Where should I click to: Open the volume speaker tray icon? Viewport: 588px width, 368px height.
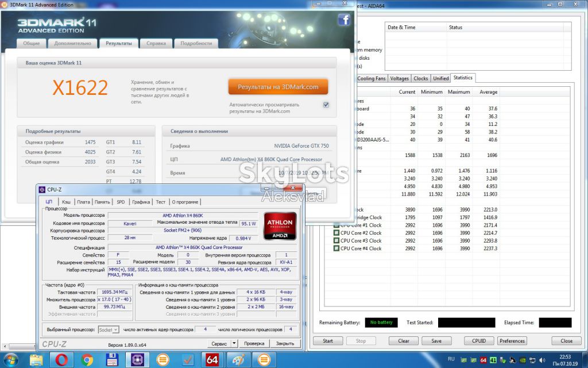542,360
